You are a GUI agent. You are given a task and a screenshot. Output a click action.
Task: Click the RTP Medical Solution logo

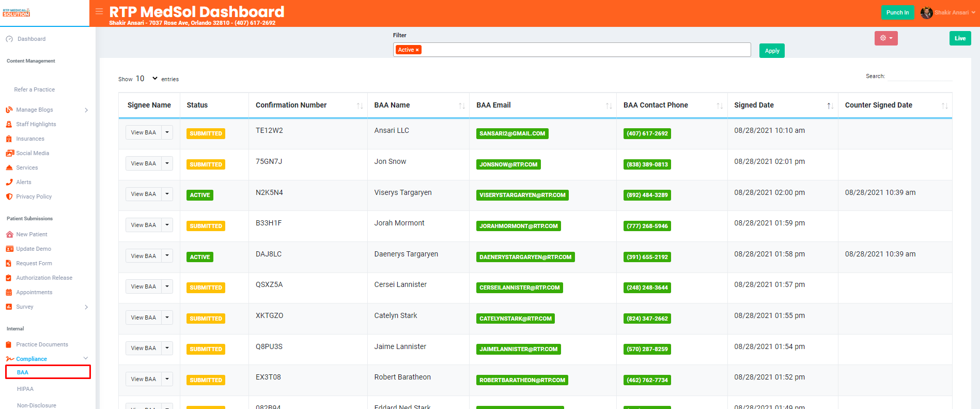point(17,12)
